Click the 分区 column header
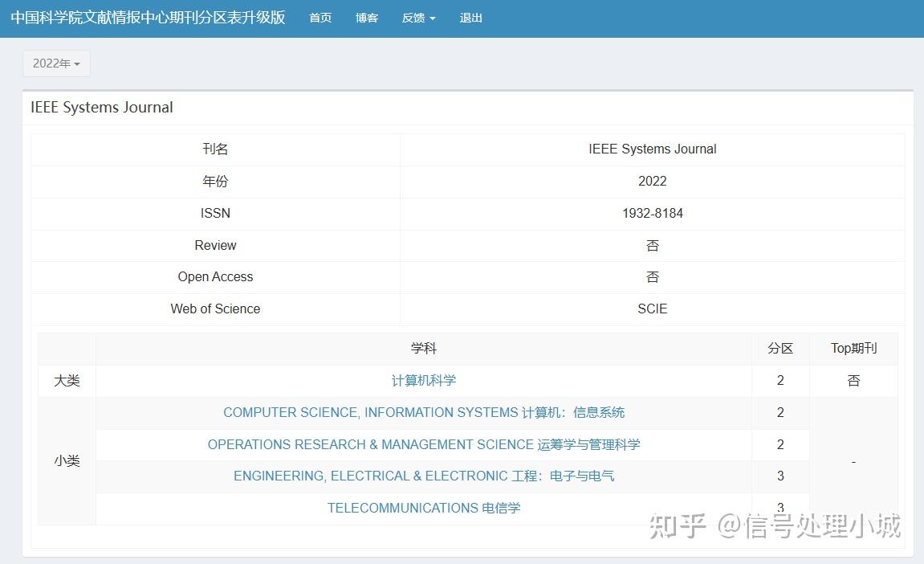Image resolution: width=924 pixels, height=564 pixels. pyautogui.click(x=780, y=349)
